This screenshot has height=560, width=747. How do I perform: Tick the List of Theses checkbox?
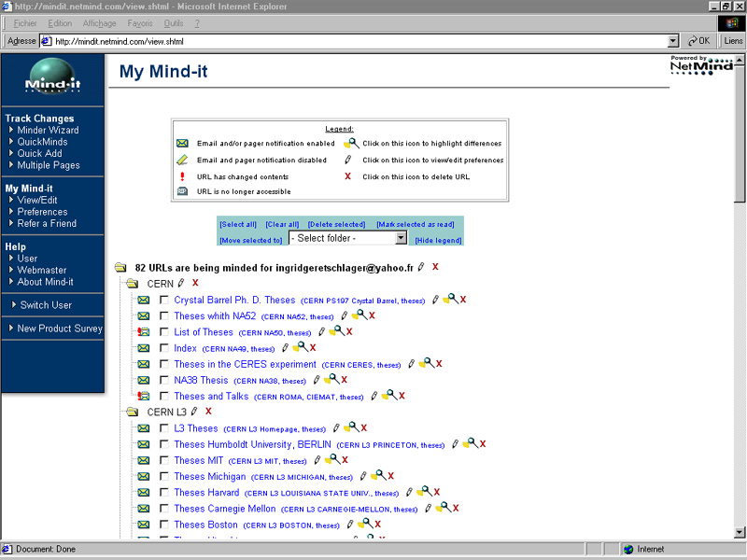164,332
